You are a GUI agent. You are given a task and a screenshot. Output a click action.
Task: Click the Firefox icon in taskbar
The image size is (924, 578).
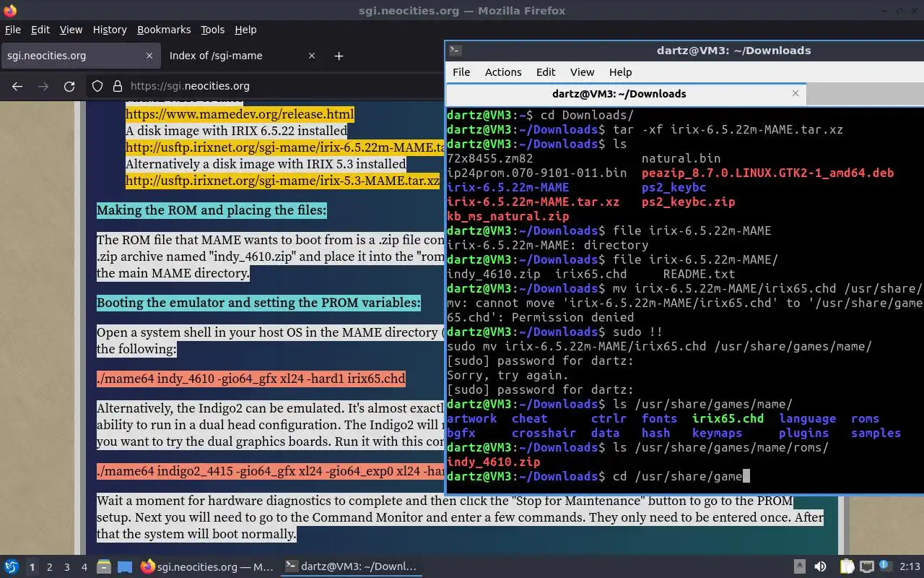(x=147, y=567)
